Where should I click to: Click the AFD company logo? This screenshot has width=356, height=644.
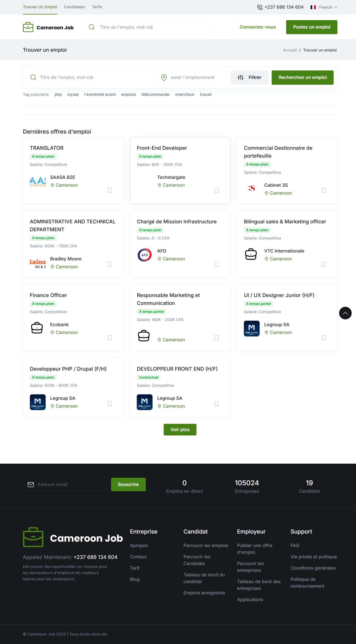click(145, 255)
